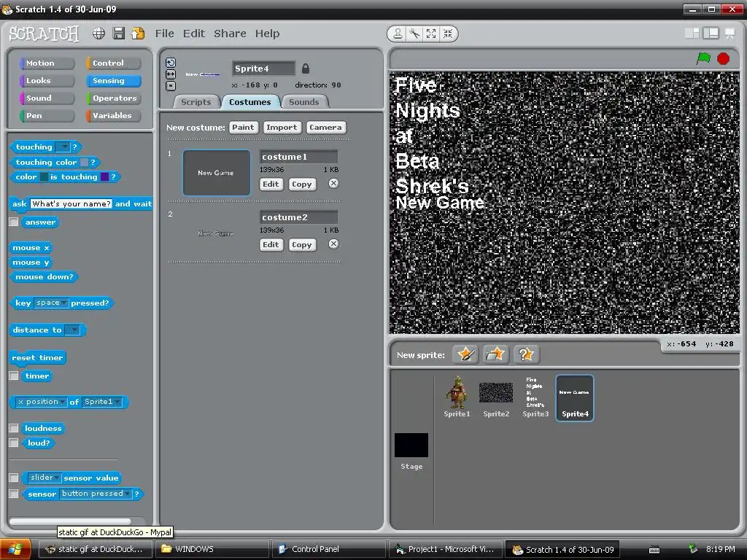
Task: Set rotation style to left-right flip
Action: tap(171, 74)
